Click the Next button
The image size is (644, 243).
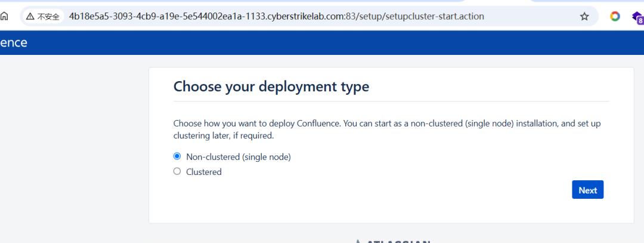tap(588, 190)
